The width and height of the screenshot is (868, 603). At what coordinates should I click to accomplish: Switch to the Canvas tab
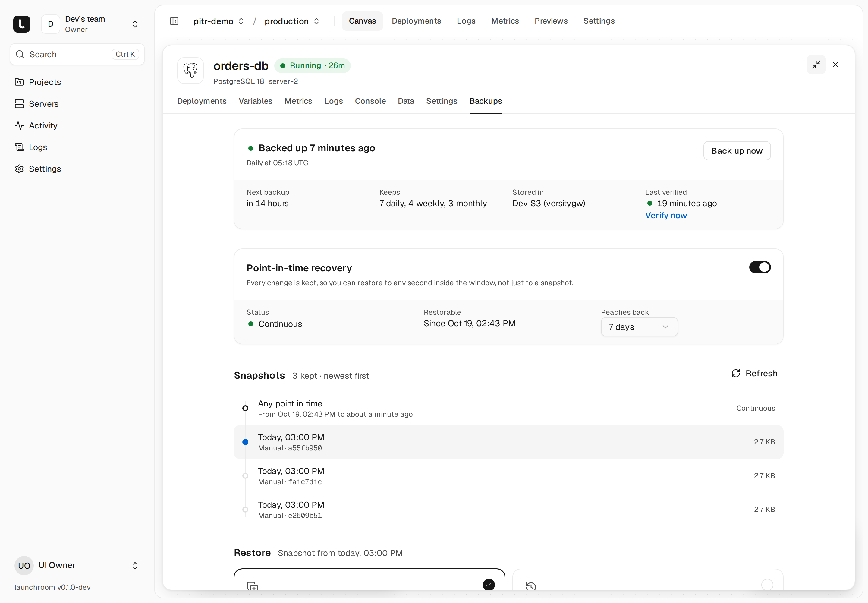point(362,21)
